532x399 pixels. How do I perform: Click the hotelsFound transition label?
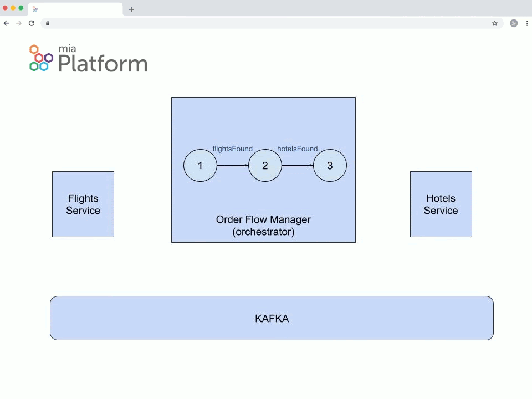(x=297, y=149)
